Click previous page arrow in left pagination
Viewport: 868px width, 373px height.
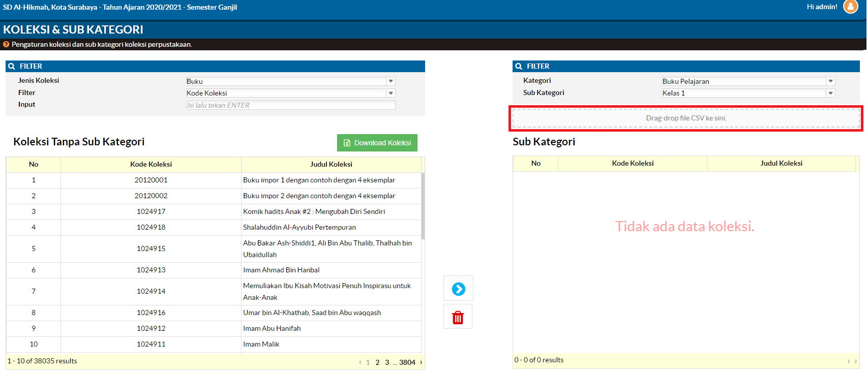360,362
